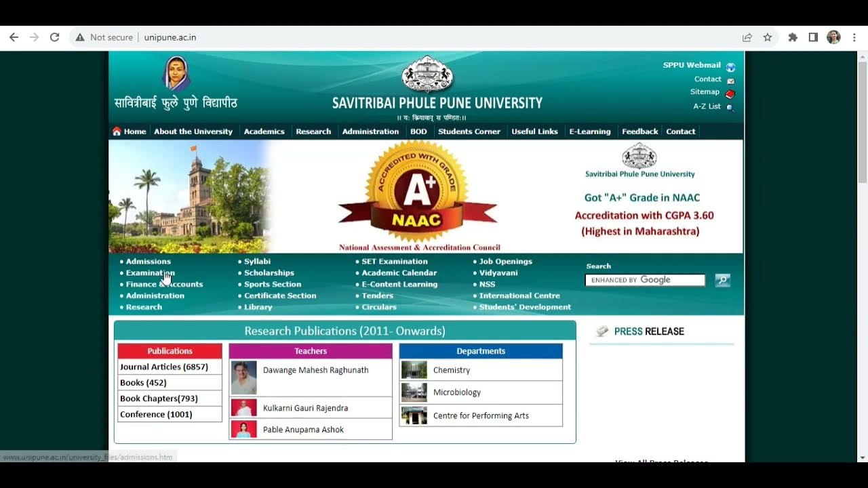Open the Research menu item in navbar

[313, 131]
